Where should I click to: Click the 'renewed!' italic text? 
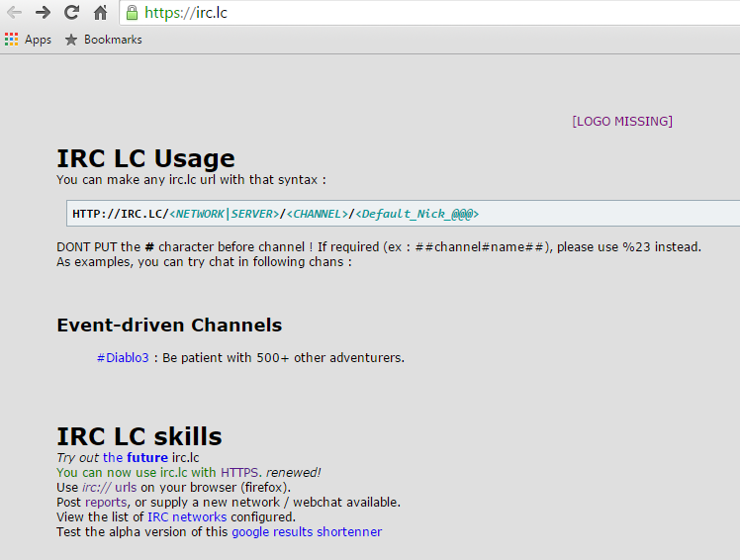point(293,472)
